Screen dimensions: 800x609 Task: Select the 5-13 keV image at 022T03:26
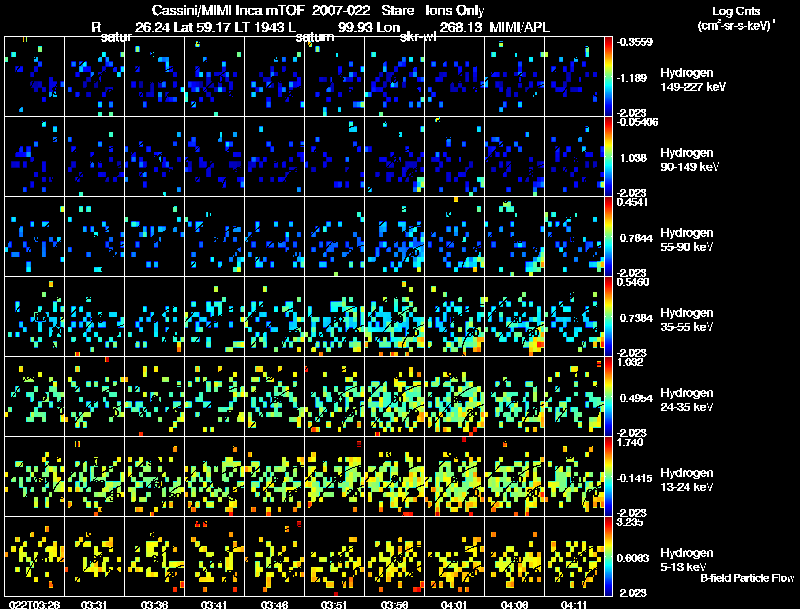pyautogui.click(x=35, y=557)
